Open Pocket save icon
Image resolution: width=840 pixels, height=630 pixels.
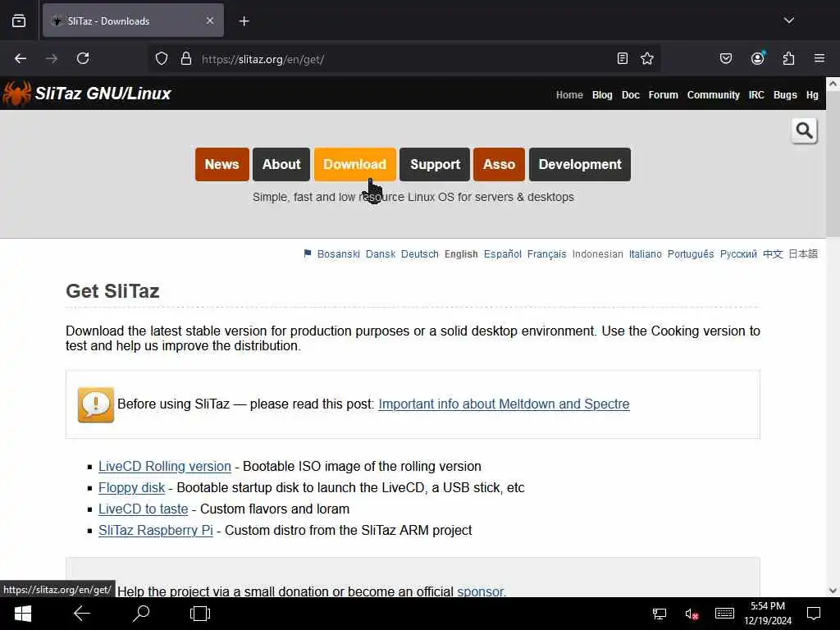coord(725,58)
